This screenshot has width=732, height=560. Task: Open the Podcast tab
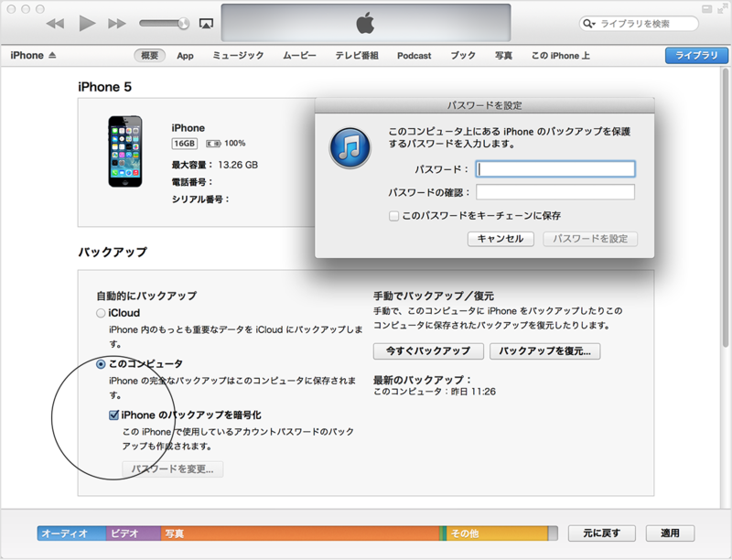[x=414, y=56]
